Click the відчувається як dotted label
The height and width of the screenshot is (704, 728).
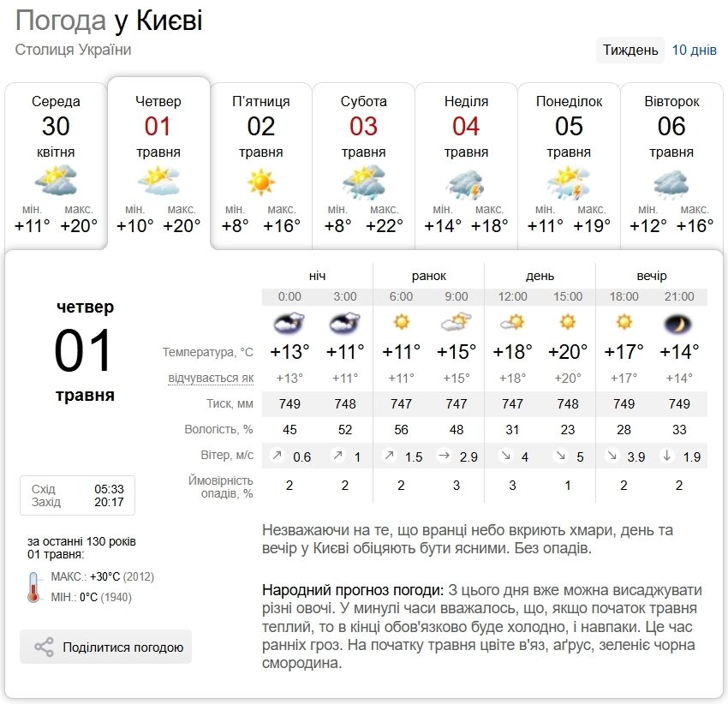(211, 378)
